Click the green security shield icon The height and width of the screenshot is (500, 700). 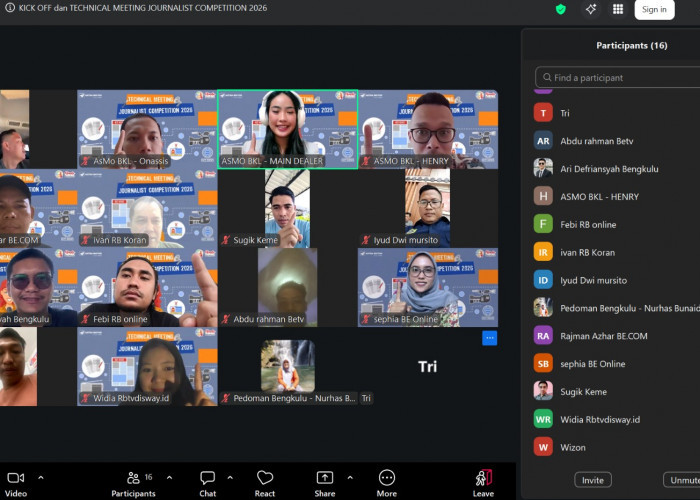pyautogui.click(x=561, y=9)
